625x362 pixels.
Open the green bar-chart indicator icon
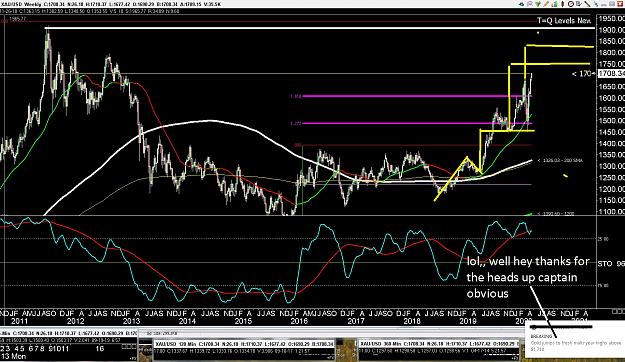coord(554,4)
